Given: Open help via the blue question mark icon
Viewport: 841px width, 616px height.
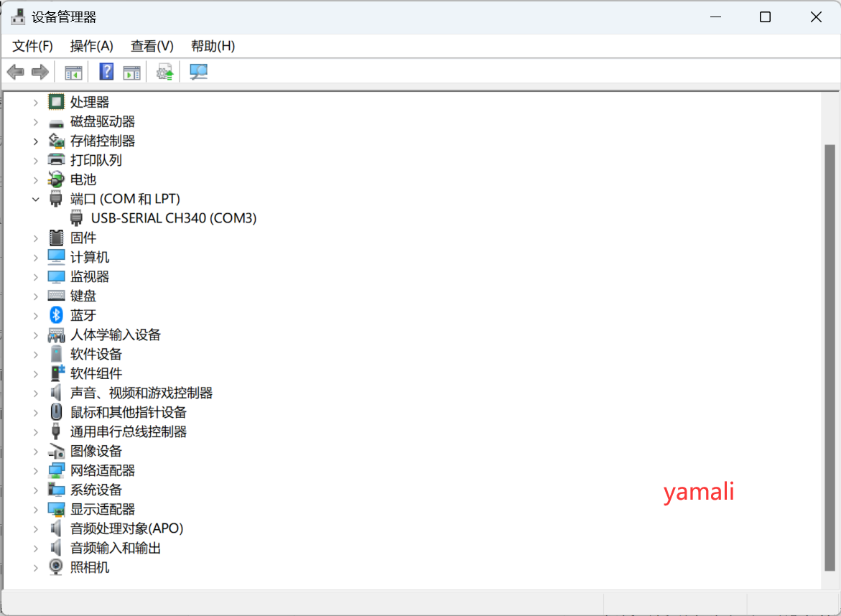Looking at the screenshot, I should point(106,72).
